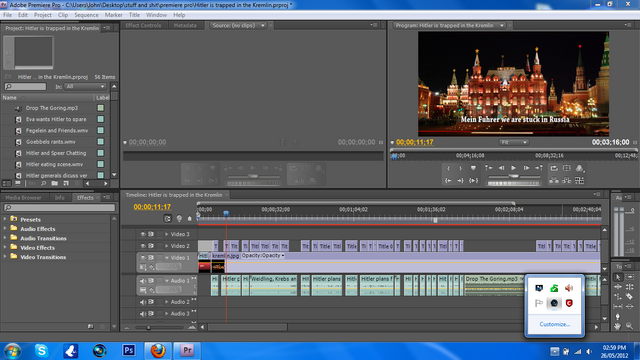Open Photoshop from the Windows taskbar
The image size is (640, 360).
click(129, 350)
